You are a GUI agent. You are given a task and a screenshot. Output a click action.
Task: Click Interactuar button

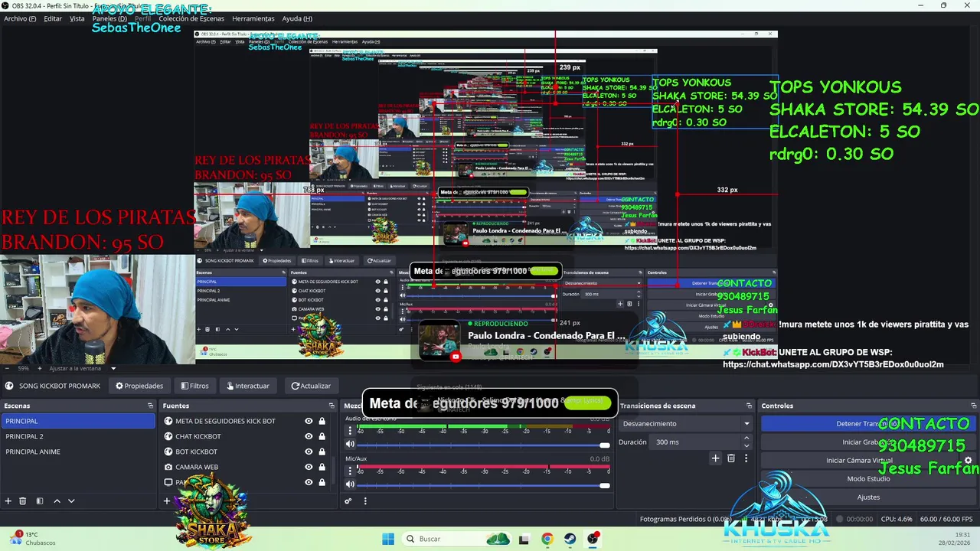click(248, 386)
